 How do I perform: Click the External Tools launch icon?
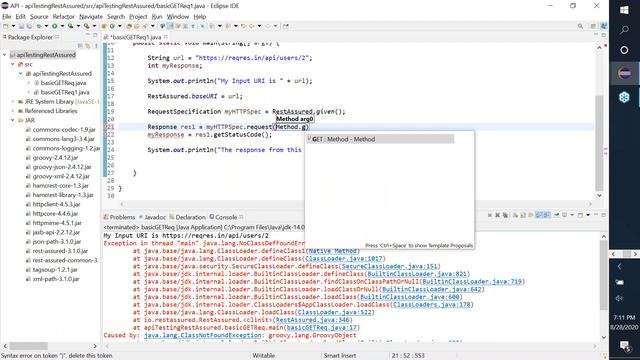pyautogui.click(x=87, y=26)
